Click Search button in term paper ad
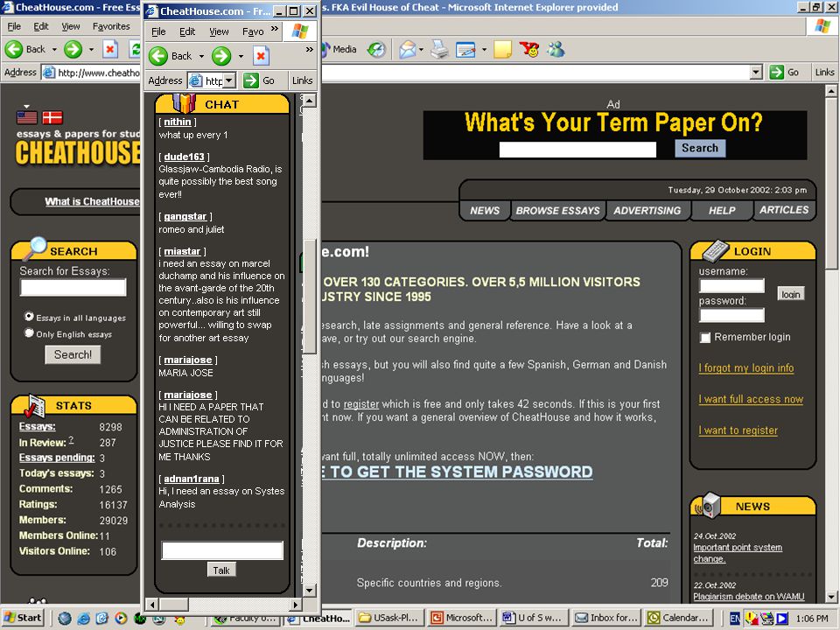Screen dimensions: 840x630 click(x=700, y=148)
